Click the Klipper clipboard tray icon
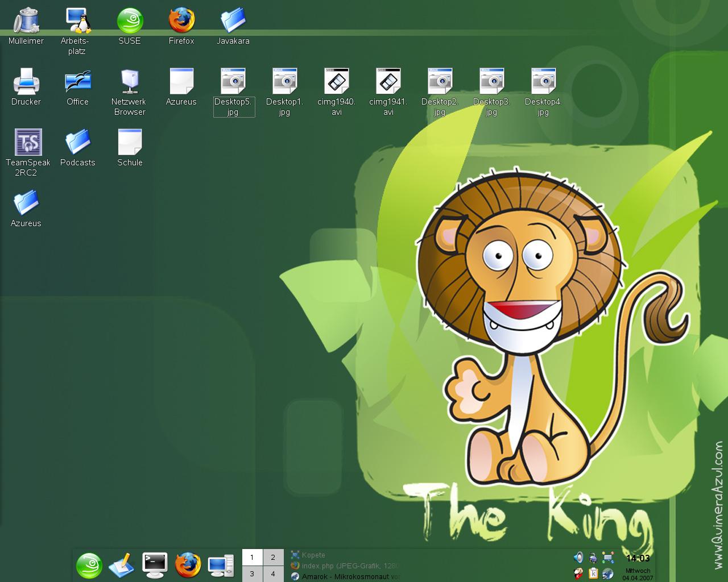Screen dimensions: 728x582 click(x=593, y=573)
